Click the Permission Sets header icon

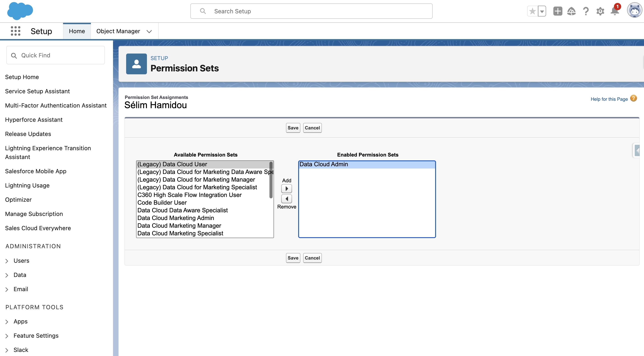point(136,64)
